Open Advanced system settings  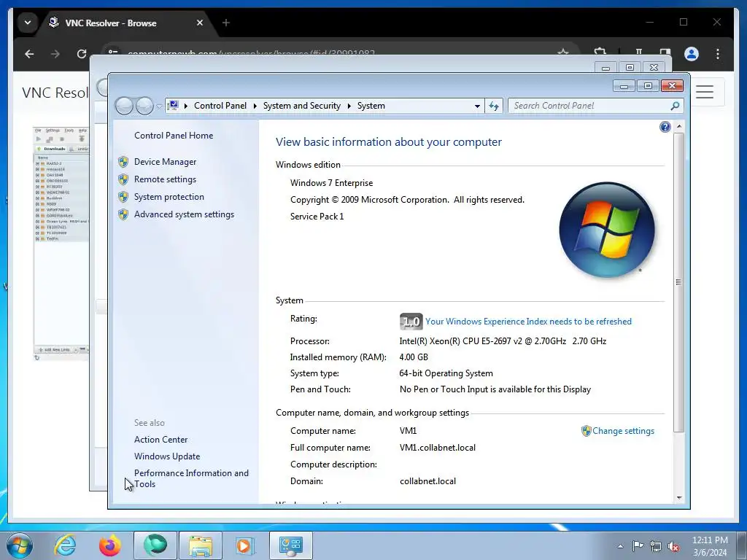184,215
